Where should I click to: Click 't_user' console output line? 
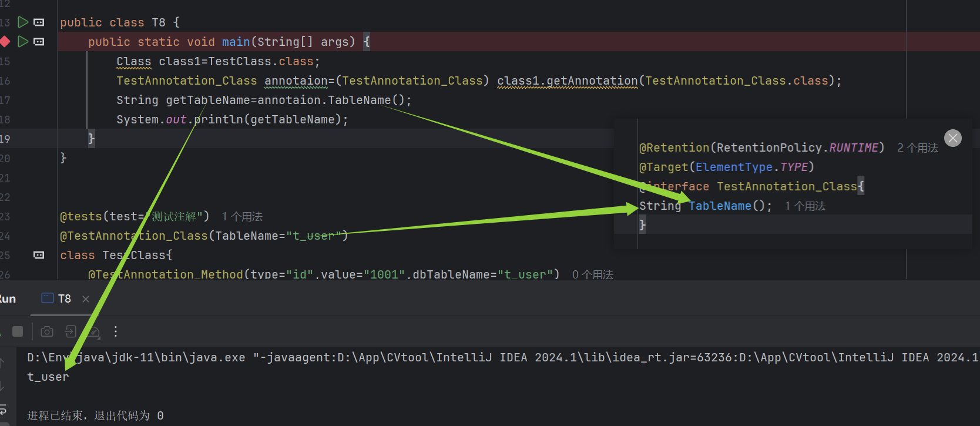click(x=48, y=377)
